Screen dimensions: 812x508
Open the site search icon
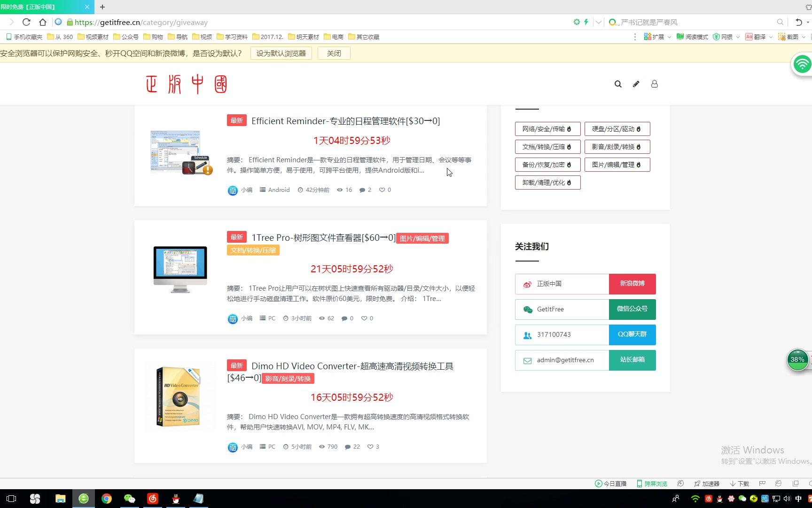618,84
